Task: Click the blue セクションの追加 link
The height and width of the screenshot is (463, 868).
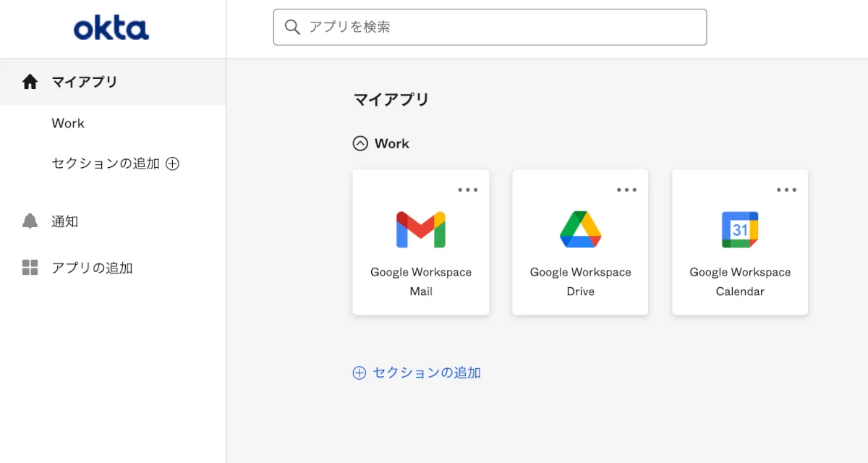Action: click(426, 373)
